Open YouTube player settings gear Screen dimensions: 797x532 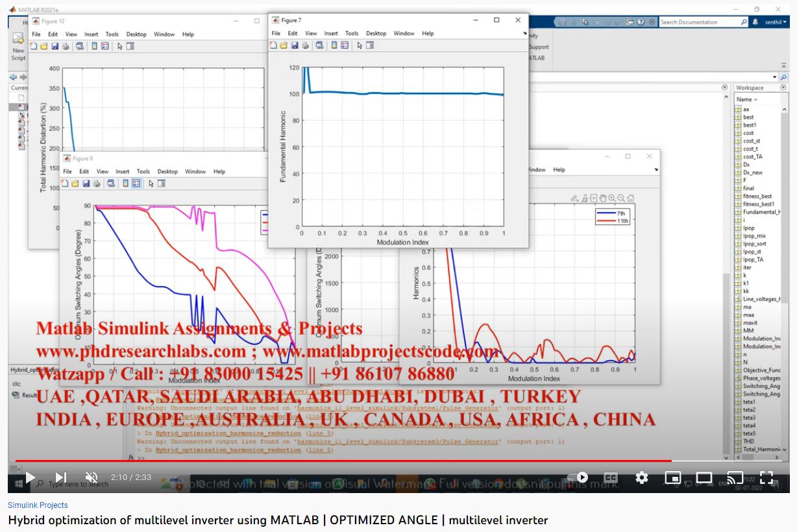pyautogui.click(x=642, y=478)
